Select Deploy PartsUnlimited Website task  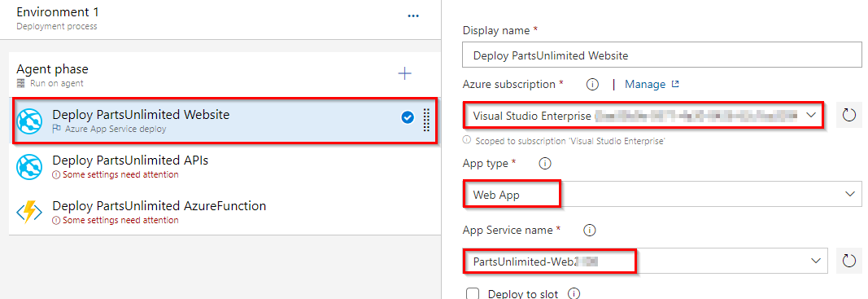pos(225,121)
